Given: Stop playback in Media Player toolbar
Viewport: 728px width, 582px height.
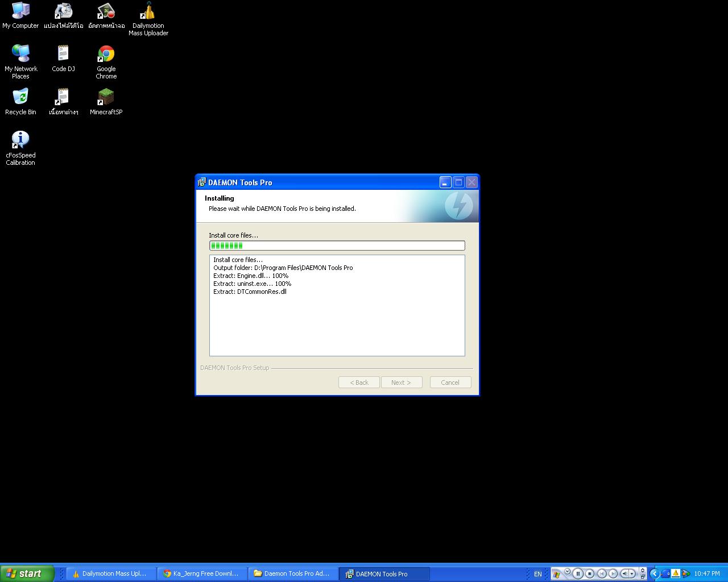Looking at the screenshot, I should [x=590, y=574].
